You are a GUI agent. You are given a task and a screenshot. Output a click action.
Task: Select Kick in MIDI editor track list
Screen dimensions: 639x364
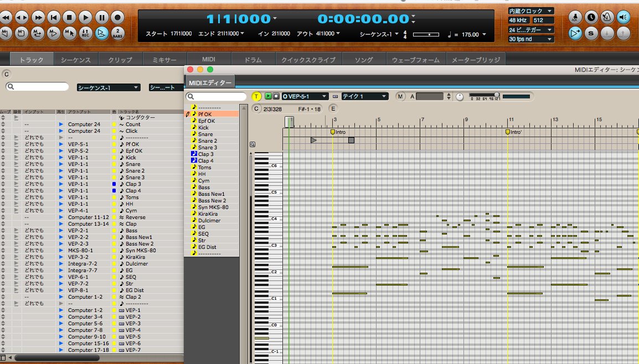203,127
